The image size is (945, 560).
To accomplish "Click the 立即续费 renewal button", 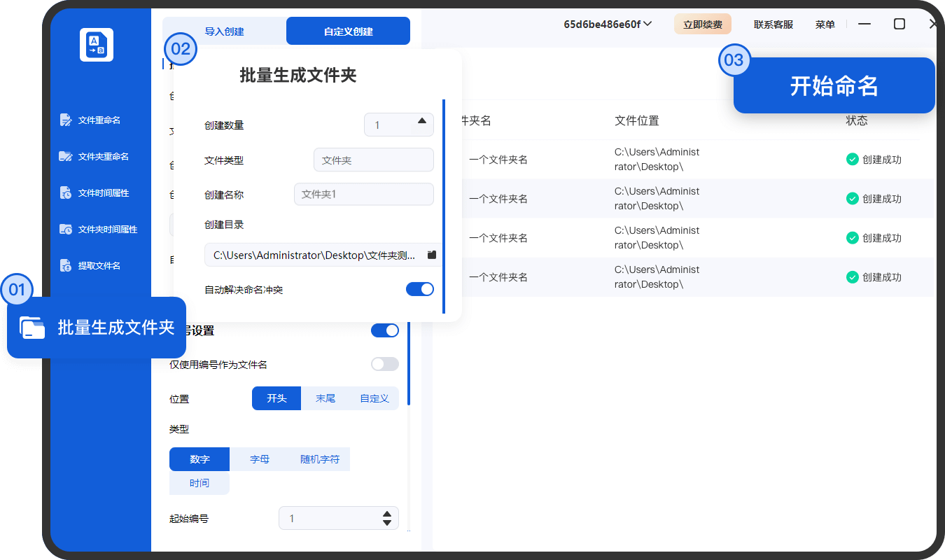I will [702, 23].
